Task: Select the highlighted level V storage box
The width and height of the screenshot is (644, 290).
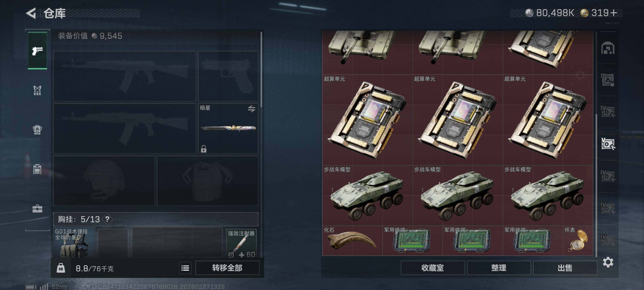Action: coord(608,144)
